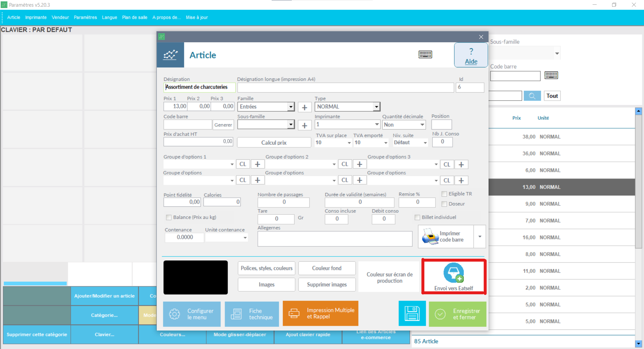Click the black color preview box

(x=195, y=278)
